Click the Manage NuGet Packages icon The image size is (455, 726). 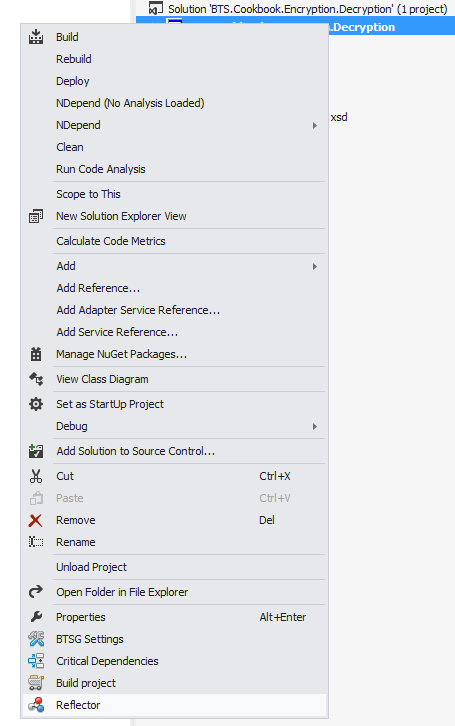pyautogui.click(x=36, y=354)
